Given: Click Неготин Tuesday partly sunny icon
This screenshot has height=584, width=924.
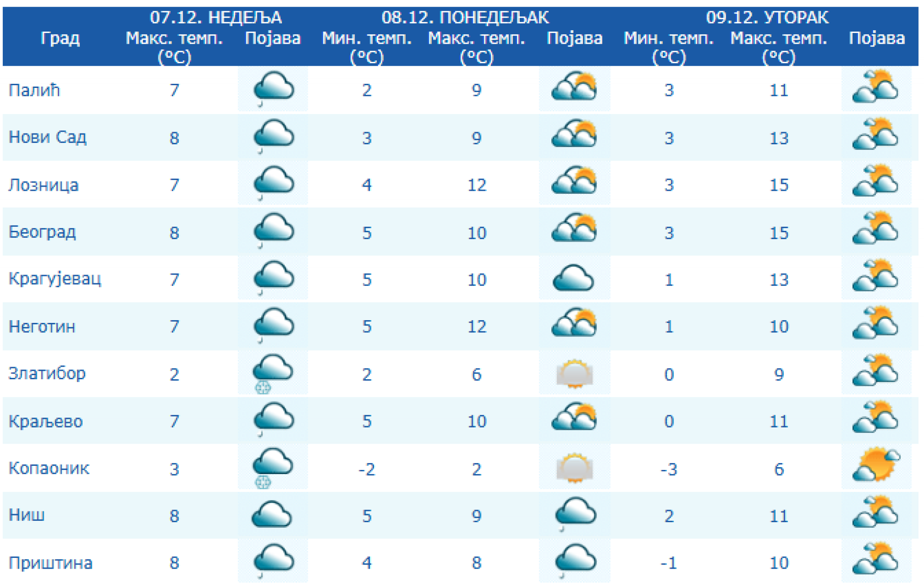Looking at the screenshot, I should tap(875, 324).
